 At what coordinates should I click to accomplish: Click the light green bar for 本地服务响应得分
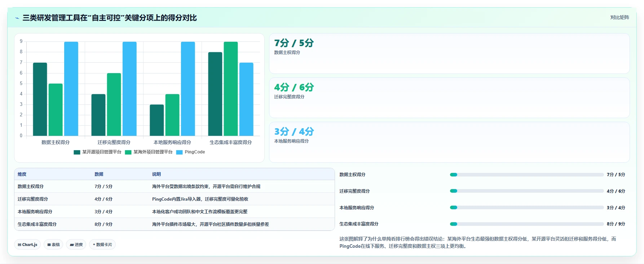pos(172,115)
